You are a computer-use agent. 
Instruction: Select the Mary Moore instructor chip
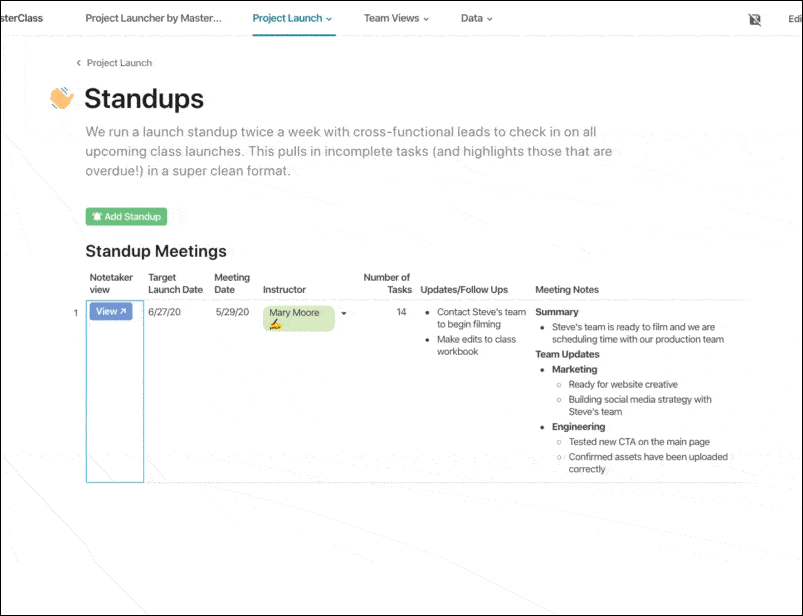tap(297, 313)
